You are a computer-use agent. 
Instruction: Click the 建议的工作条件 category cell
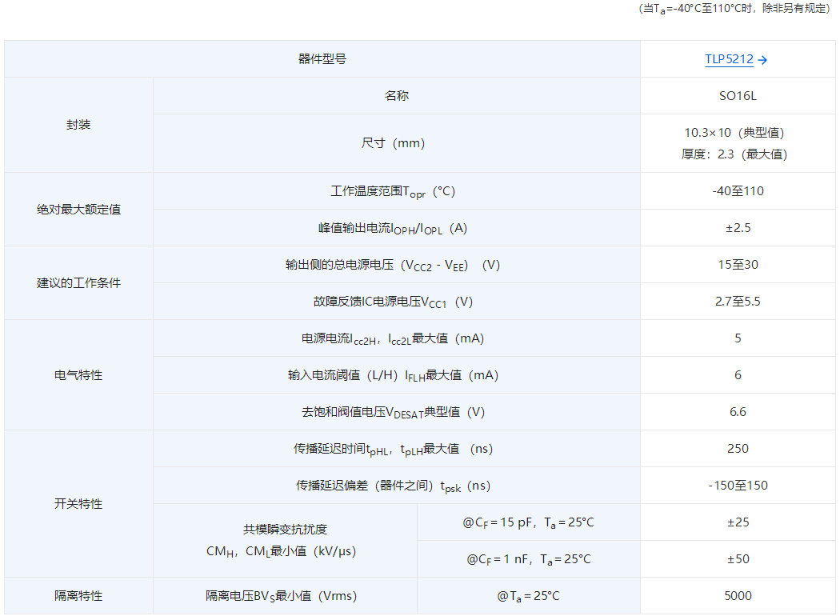(x=78, y=283)
